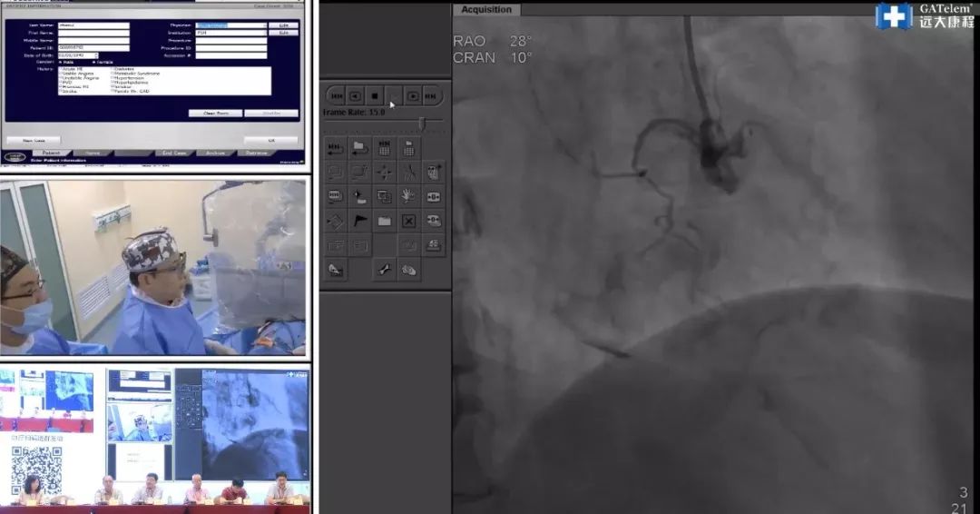Check the Metabolic Syndrome history box
The image size is (980, 514).
click(113, 74)
